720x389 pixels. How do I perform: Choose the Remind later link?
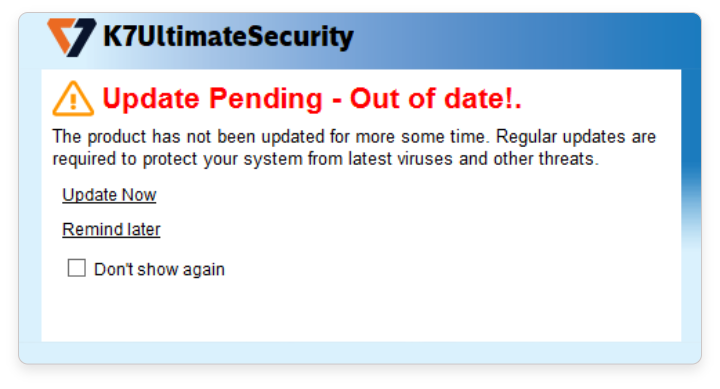pyautogui.click(x=111, y=229)
